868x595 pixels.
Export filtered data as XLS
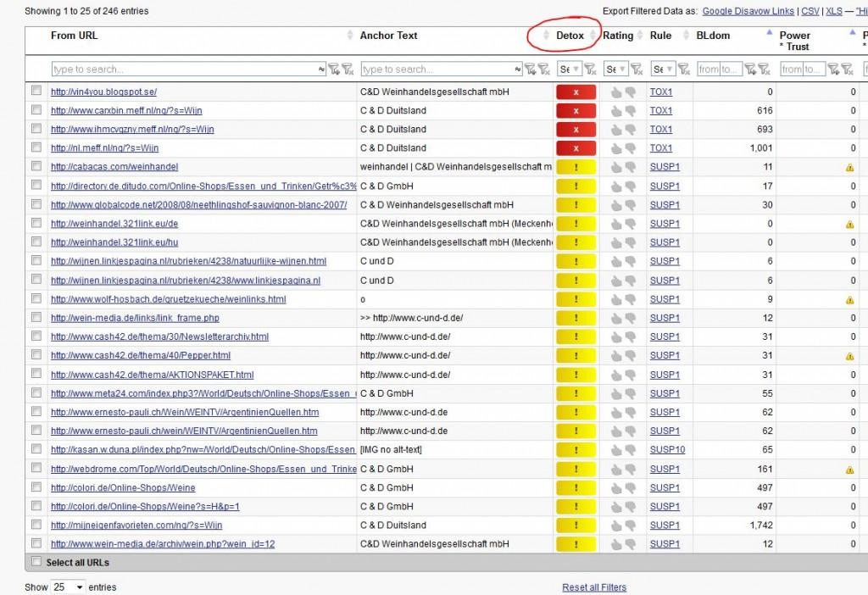coord(834,11)
